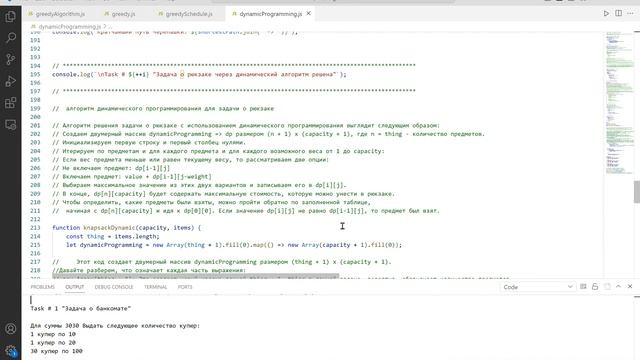Screen dimensions: 640x360
Task: Open the output channel dropdown showing Code
Action: point(537,287)
